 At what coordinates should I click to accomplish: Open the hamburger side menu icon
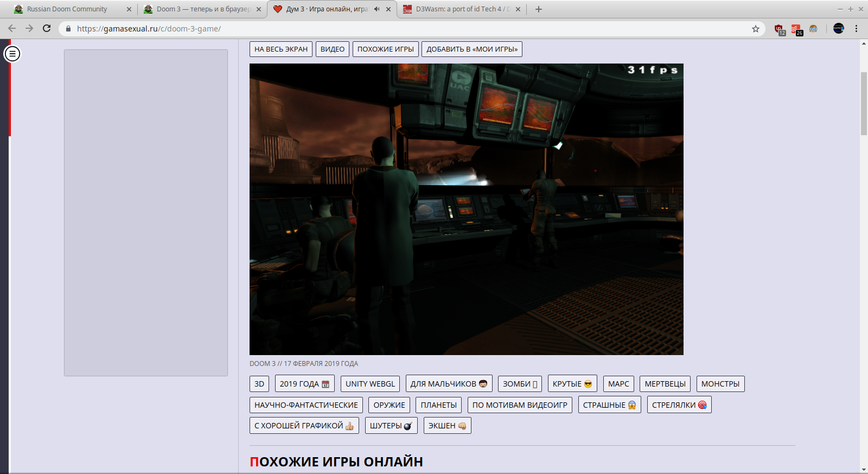[12, 54]
